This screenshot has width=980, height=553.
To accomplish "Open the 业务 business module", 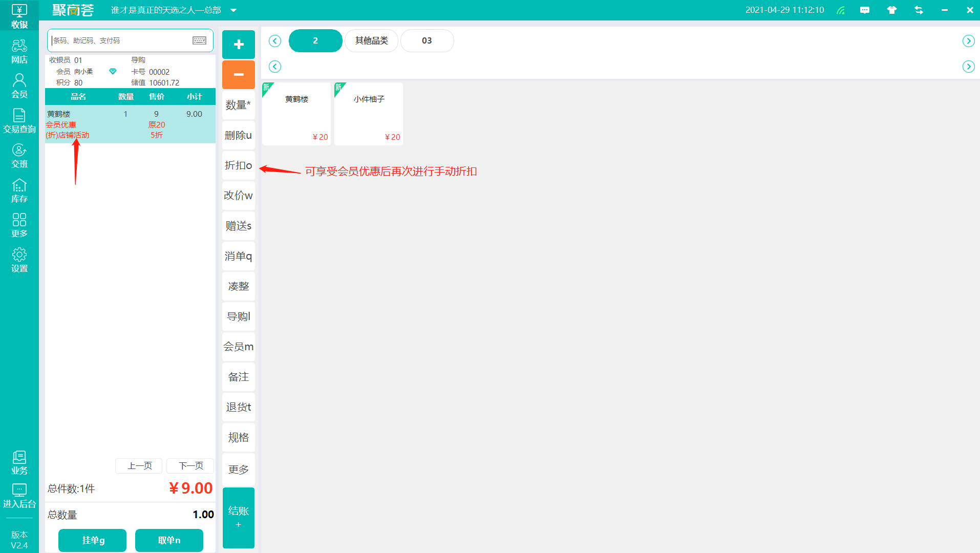I will click(19, 462).
